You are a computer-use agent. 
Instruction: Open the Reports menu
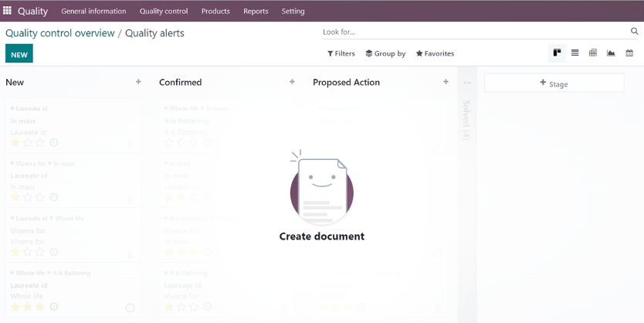pos(256,11)
